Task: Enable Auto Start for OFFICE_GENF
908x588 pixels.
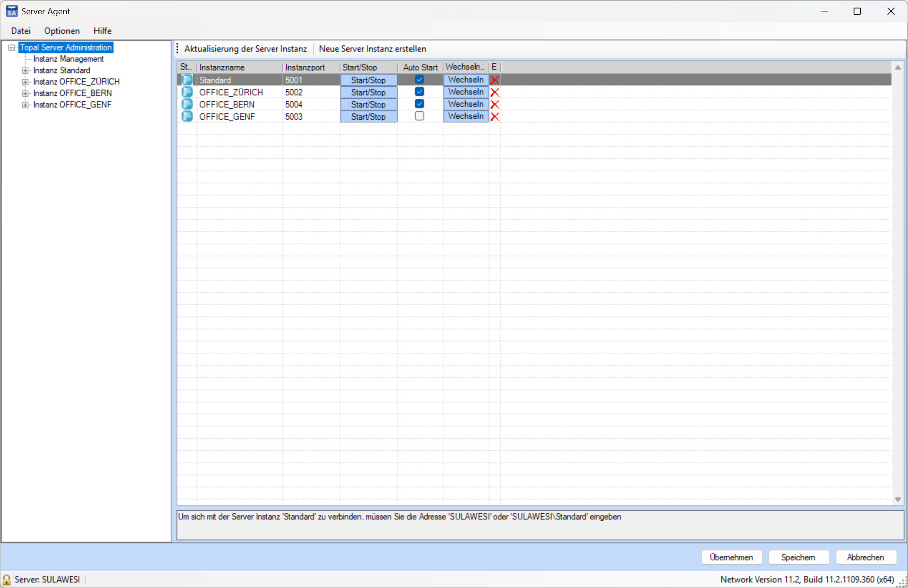Action: 419,116
